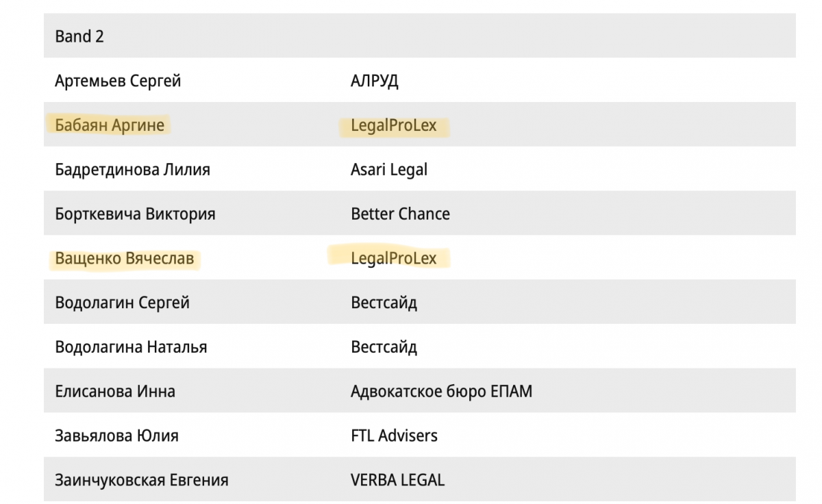Click Вестсайд in the Водолагин Сергей row
The width and height of the screenshot is (822, 504).
tap(384, 303)
